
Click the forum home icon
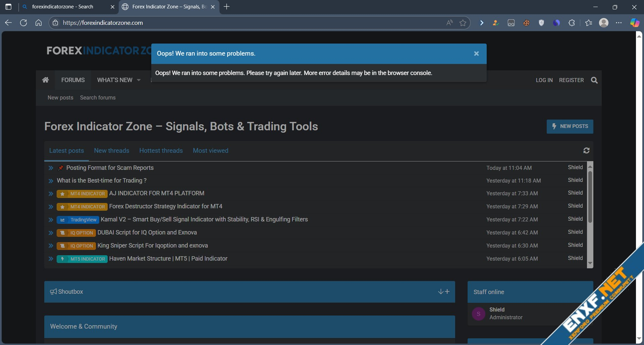(46, 80)
